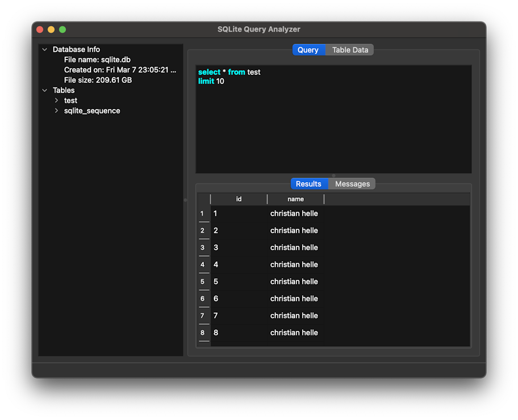This screenshot has height=420, width=518.
Task: Click the name cell in row 2
Action: (x=296, y=230)
